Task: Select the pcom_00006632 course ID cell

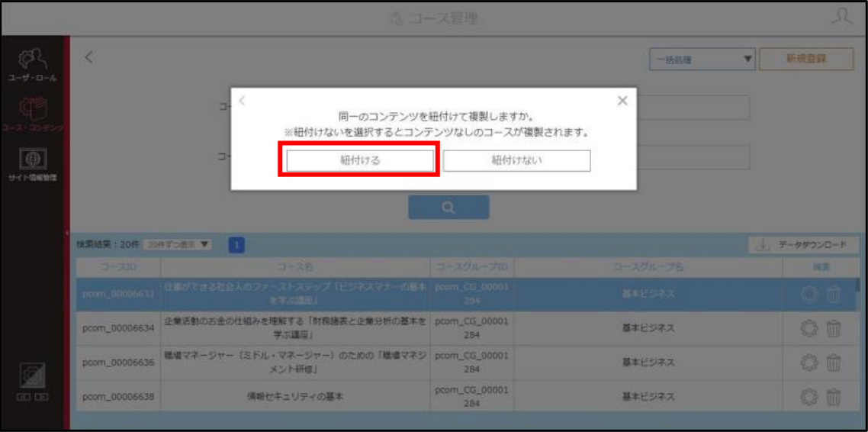Action: [x=118, y=295]
